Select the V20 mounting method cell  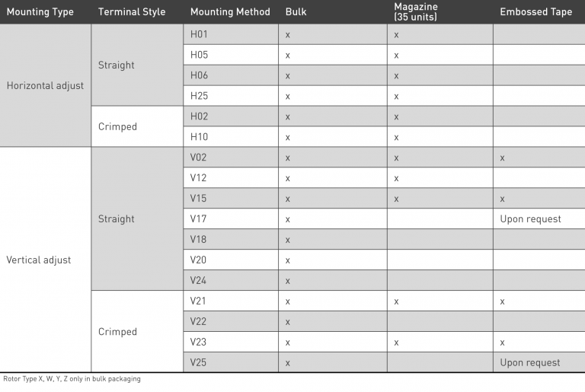click(199, 260)
